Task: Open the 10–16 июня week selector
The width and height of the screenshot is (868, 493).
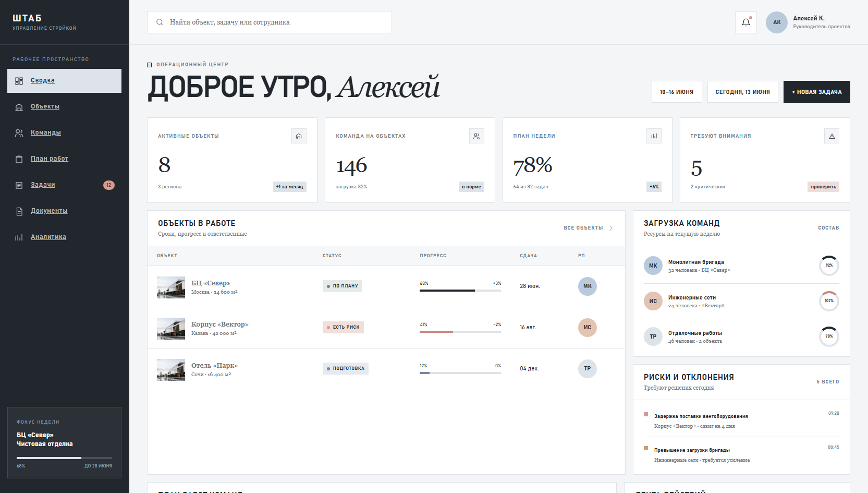Action: [x=677, y=92]
